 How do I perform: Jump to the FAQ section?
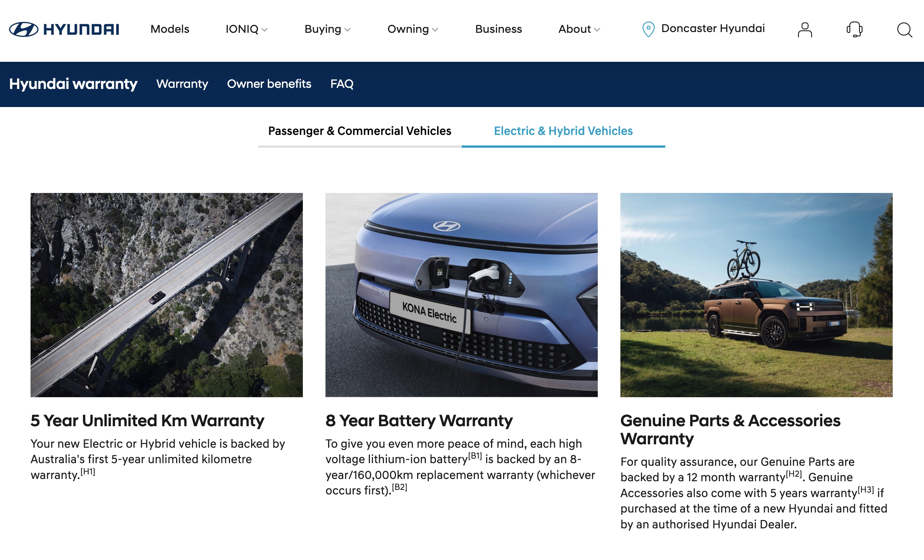point(342,84)
